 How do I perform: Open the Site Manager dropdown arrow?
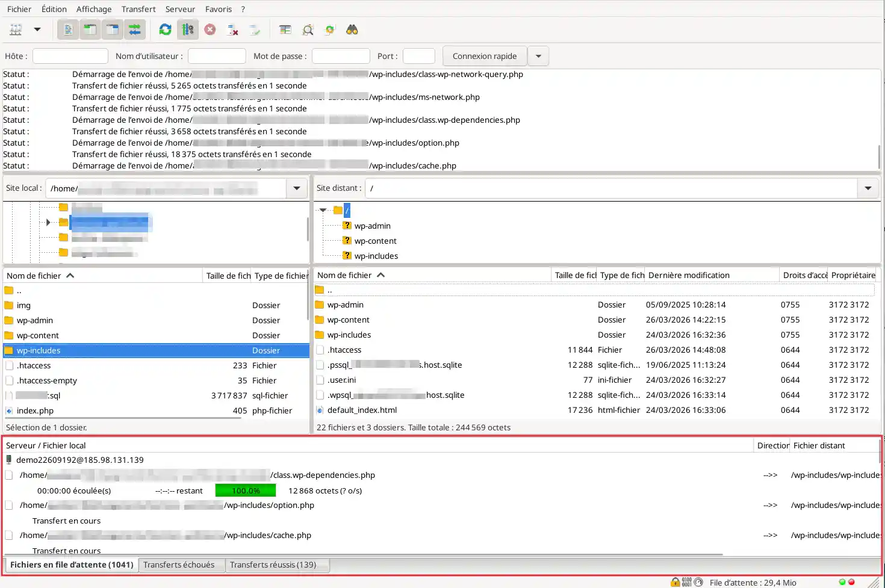[x=36, y=29]
